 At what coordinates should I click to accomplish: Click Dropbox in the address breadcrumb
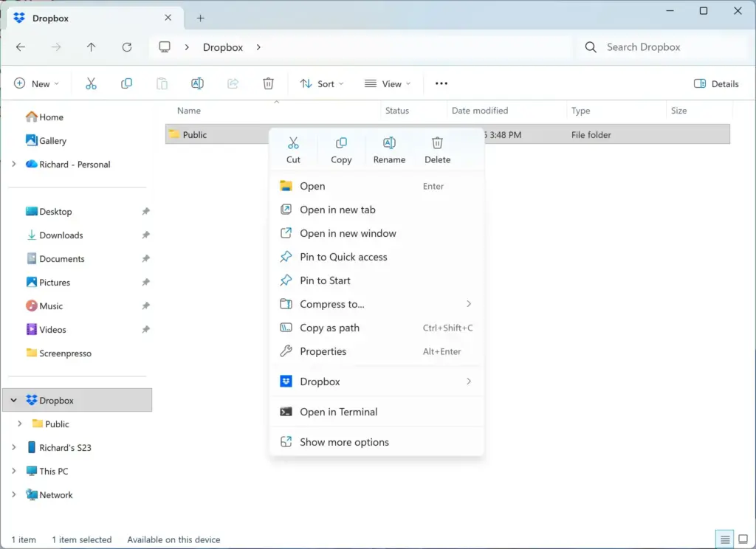[223, 47]
